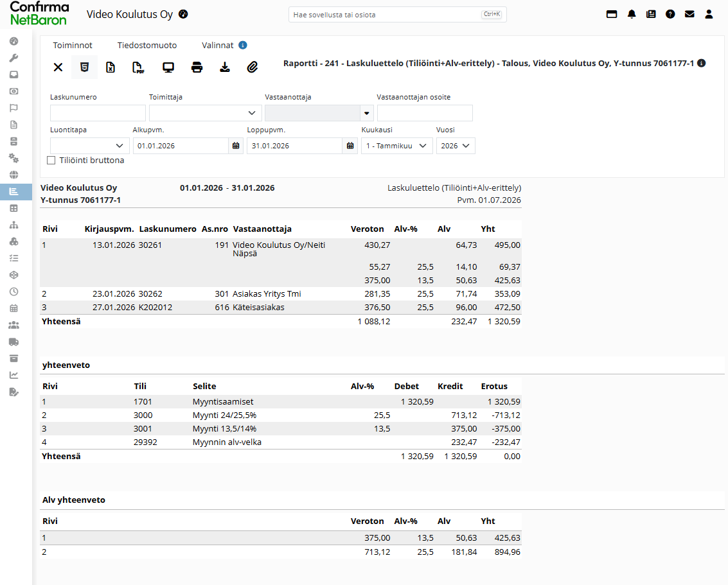The width and height of the screenshot is (728, 585).
Task: Close the report with X icon
Action: tap(58, 67)
